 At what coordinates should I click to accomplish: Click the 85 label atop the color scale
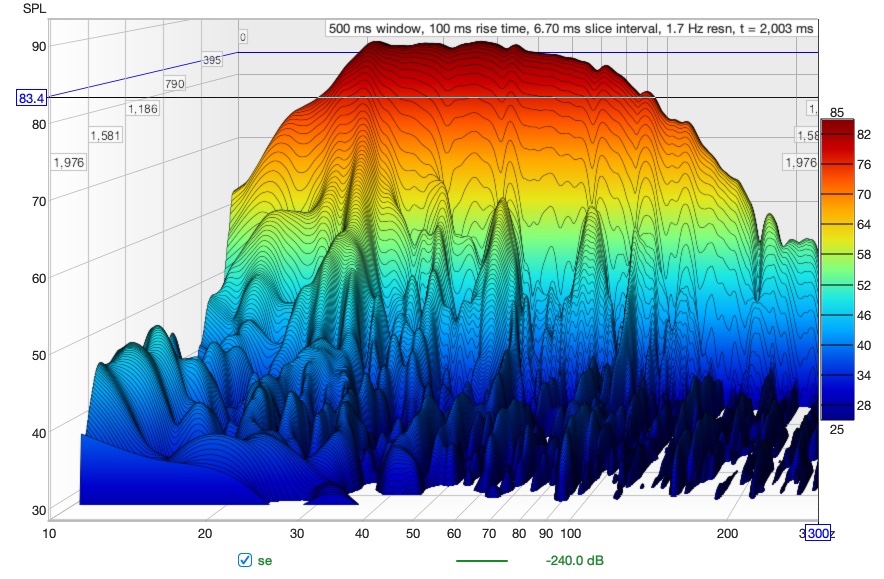coord(837,112)
